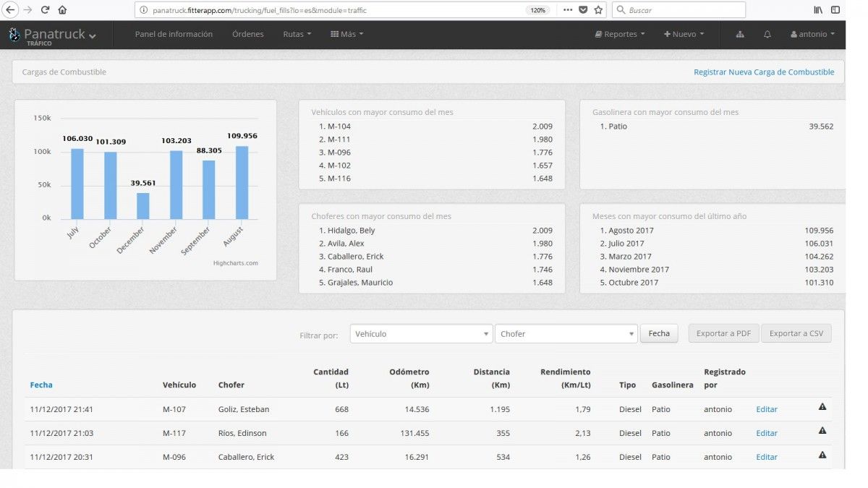The image size is (868, 488).
Task: Click odometer value 131.455
Action: click(414, 433)
